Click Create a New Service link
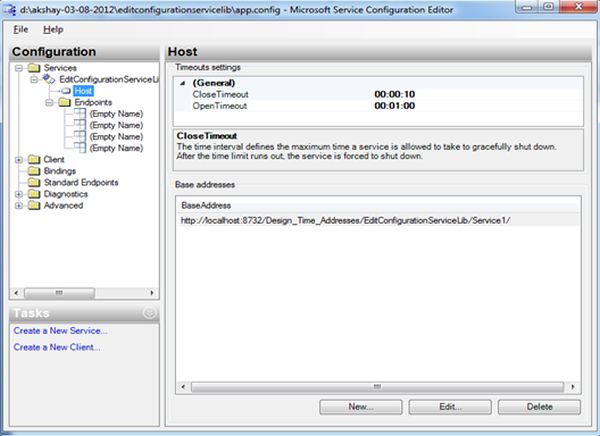This screenshot has width=600, height=436. [x=60, y=331]
